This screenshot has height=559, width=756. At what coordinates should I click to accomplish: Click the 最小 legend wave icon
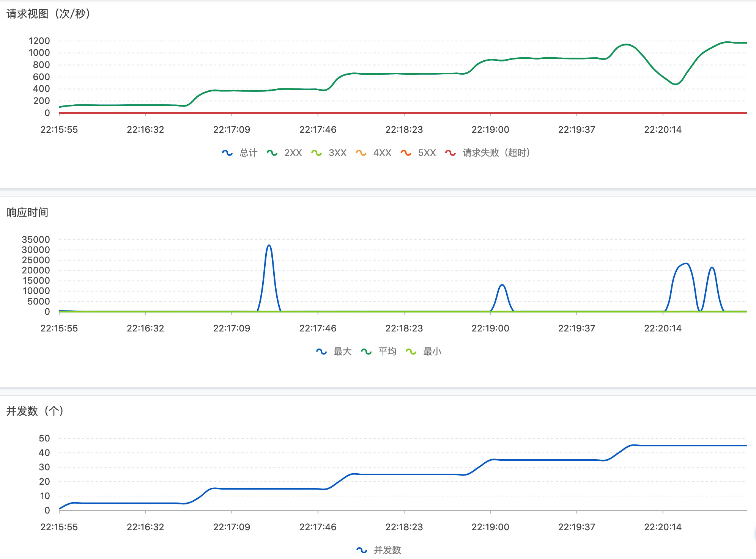pyautogui.click(x=411, y=352)
